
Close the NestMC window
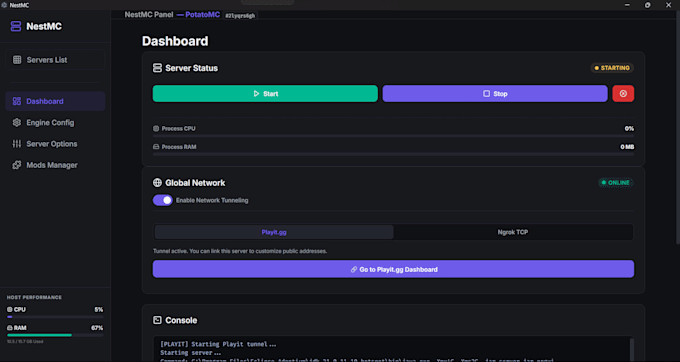pyautogui.click(x=668, y=5)
